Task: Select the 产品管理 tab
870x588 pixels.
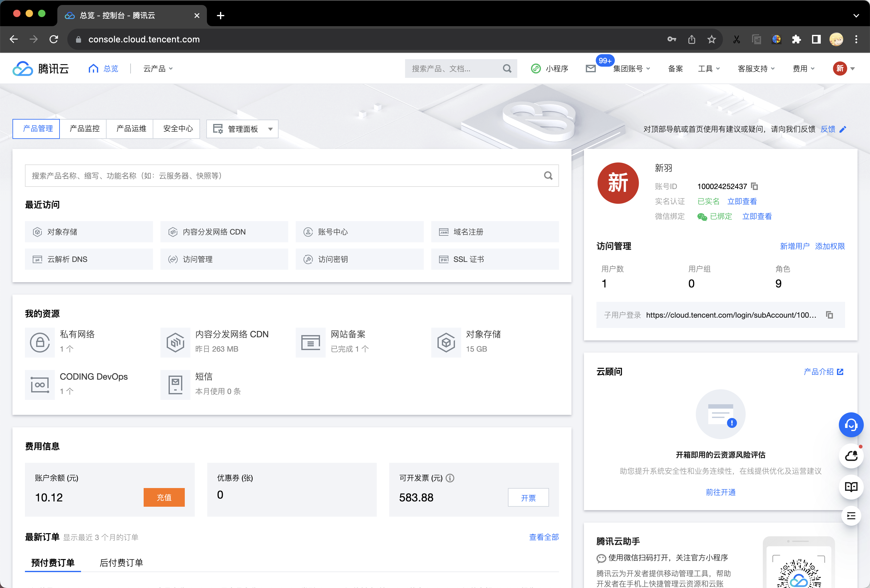Action: tap(36, 129)
